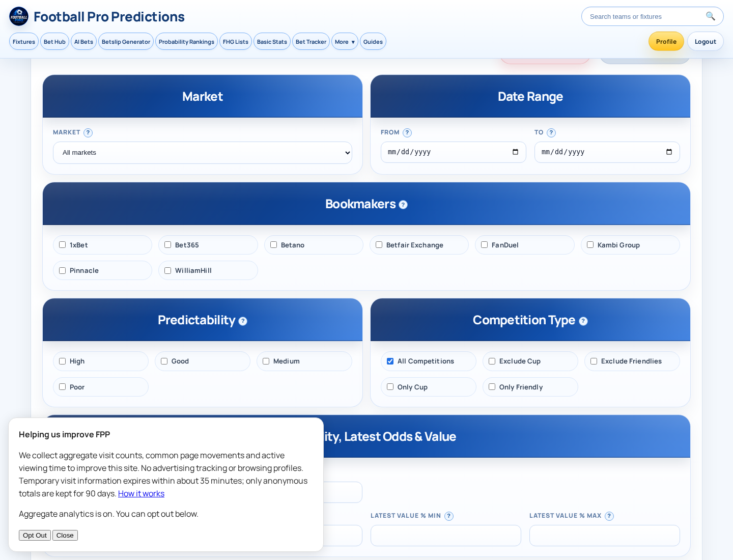The width and height of the screenshot is (733, 560).
Task: Check the Kambi Group bookmaker checkbox
Action: [x=590, y=245]
